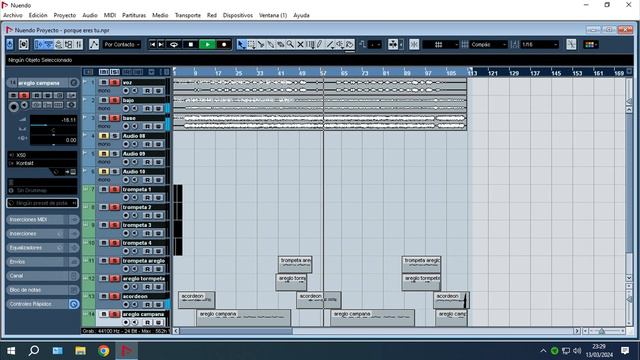Toggle Auto-Scroll toolbar button
The image size is (640, 360).
click(x=393, y=44)
